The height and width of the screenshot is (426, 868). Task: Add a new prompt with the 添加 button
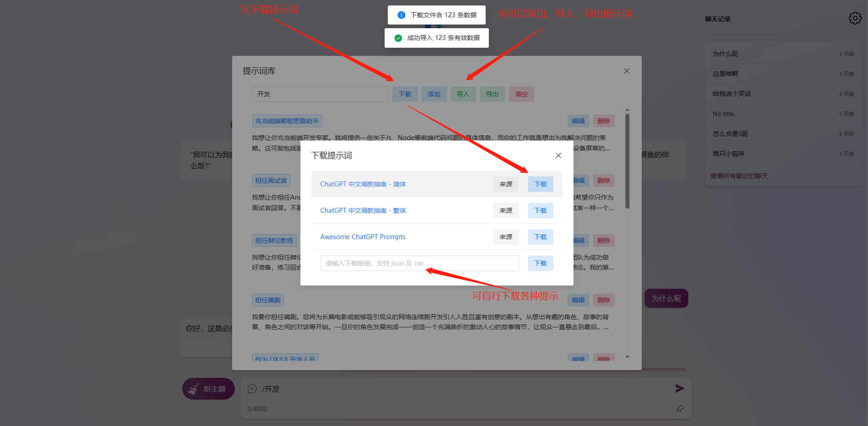pyautogui.click(x=434, y=94)
